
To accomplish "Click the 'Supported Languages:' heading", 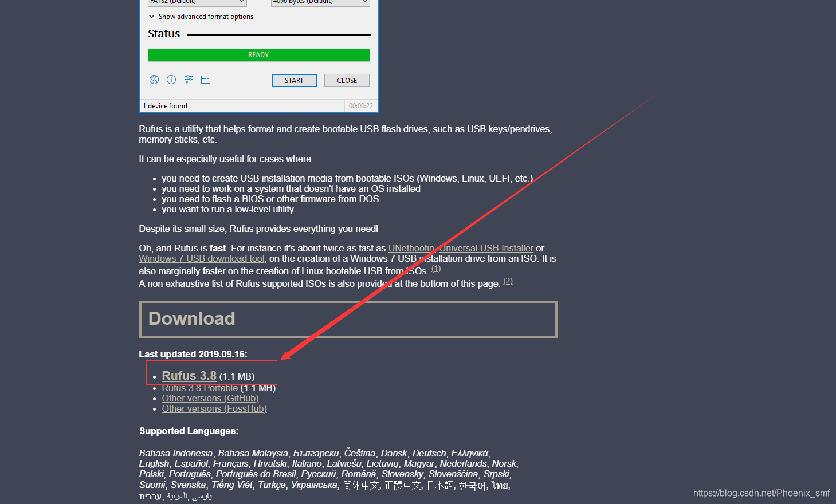I will (x=189, y=431).
